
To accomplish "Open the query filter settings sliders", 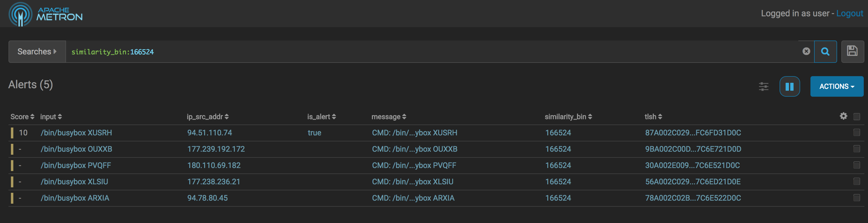I will pyautogui.click(x=764, y=86).
